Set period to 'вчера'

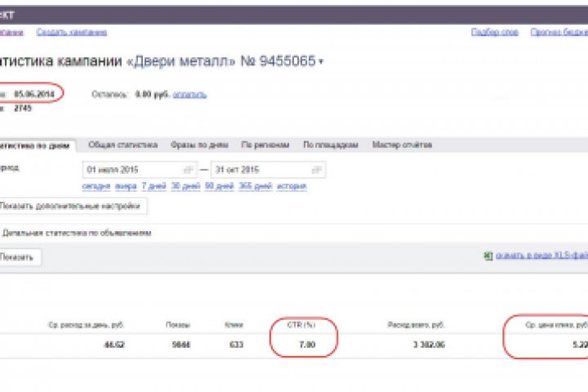tap(126, 186)
